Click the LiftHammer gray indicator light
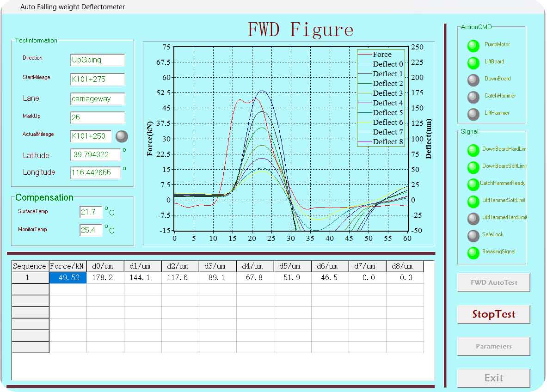547x392 pixels. pos(473,114)
